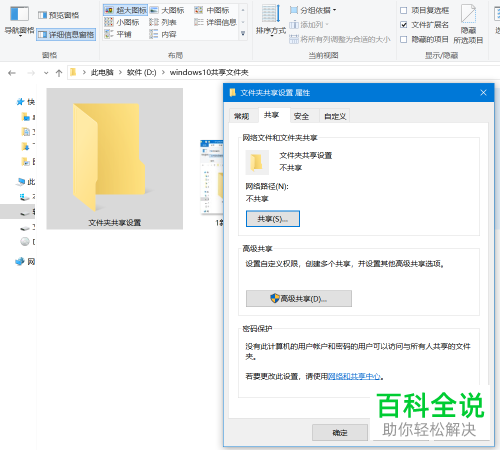
Task: Open the 网络和共享中心 link
Action: coord(354,376)
